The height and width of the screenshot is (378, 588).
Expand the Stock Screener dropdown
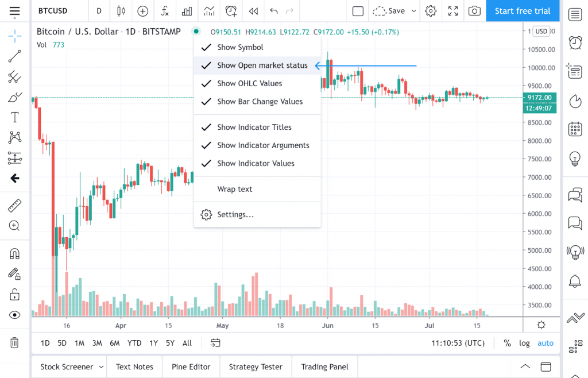101,367
